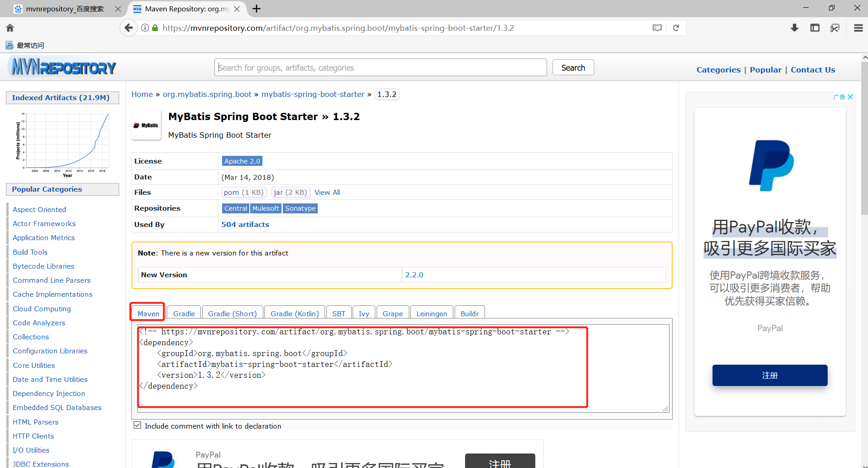868x468 pixels.
Task: Click the PayPal logo in sidebar ad
Action: pyautogui.click(x=771, y=165)
